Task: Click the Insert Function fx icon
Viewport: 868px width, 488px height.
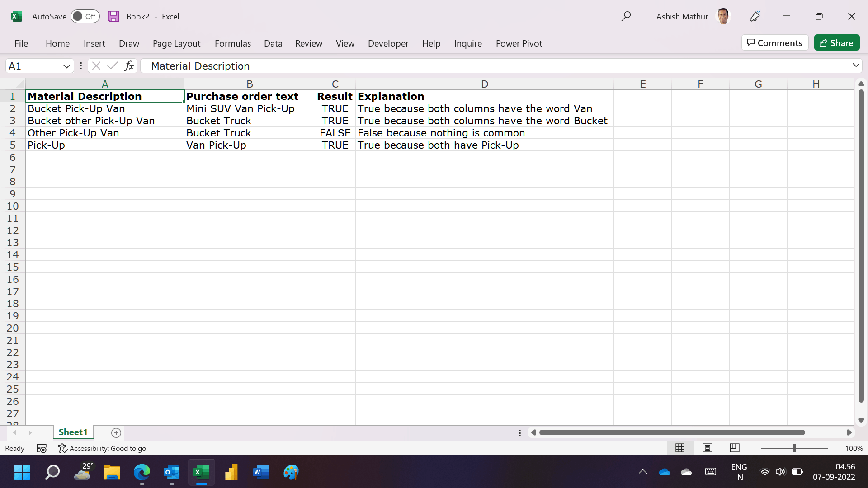Action: pos(129,66)
